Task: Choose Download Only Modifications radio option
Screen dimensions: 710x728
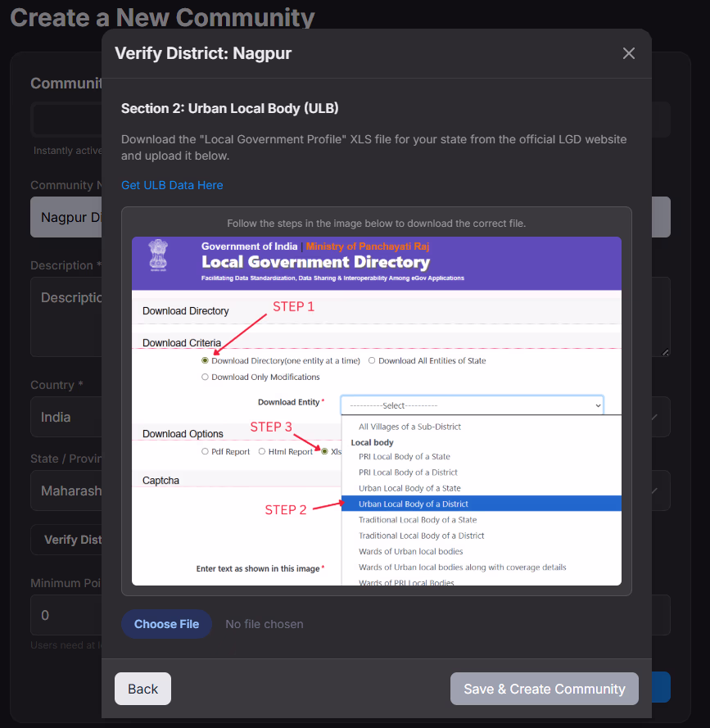Action: tap(205, 378)
